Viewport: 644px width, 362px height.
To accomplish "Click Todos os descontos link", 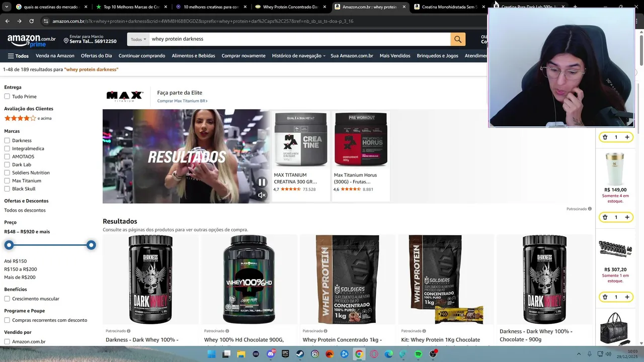I will 25,210.
